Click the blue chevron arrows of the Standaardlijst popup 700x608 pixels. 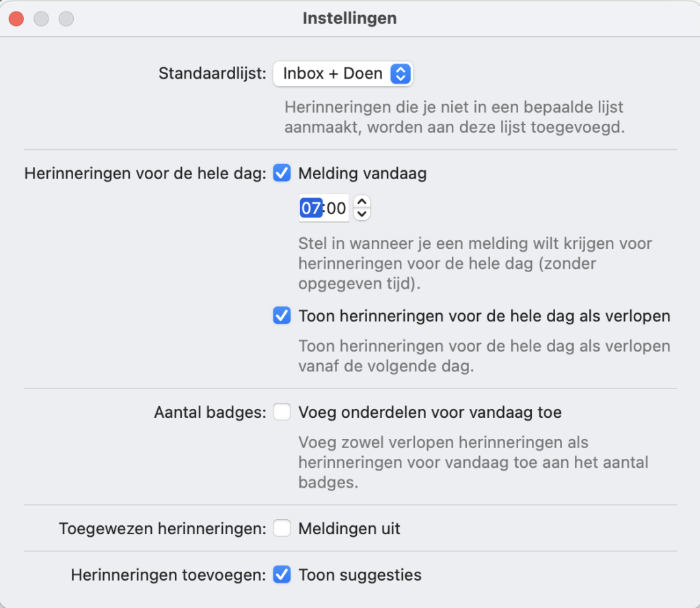(x=400, y=74)
